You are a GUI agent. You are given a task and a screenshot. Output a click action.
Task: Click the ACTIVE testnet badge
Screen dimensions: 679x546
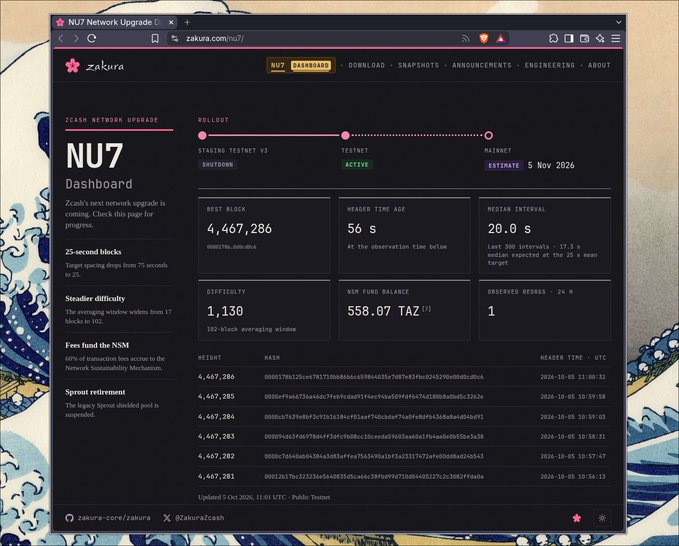[x=357, y=165]
